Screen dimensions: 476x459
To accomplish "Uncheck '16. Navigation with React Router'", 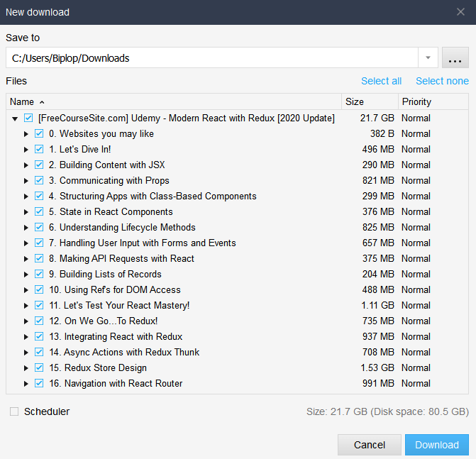I will (x=39, y=383).
